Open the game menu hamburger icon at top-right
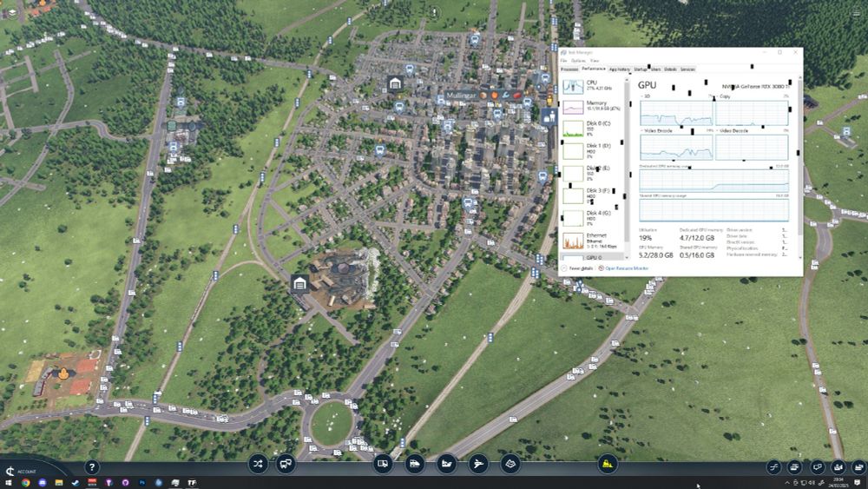This screenshot has height=489, width=868. (x=857, y=12)
